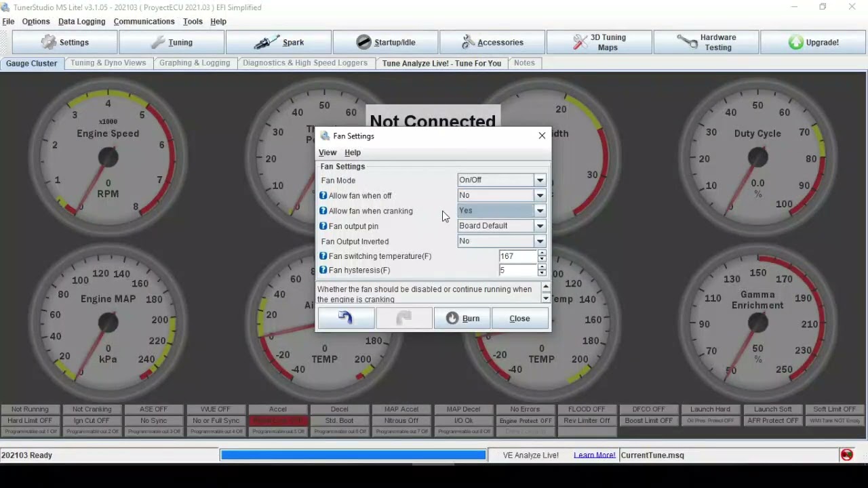Click the greyed redo arrow button
This screenshot has height=488, width=868.
[x=404, y=319]
